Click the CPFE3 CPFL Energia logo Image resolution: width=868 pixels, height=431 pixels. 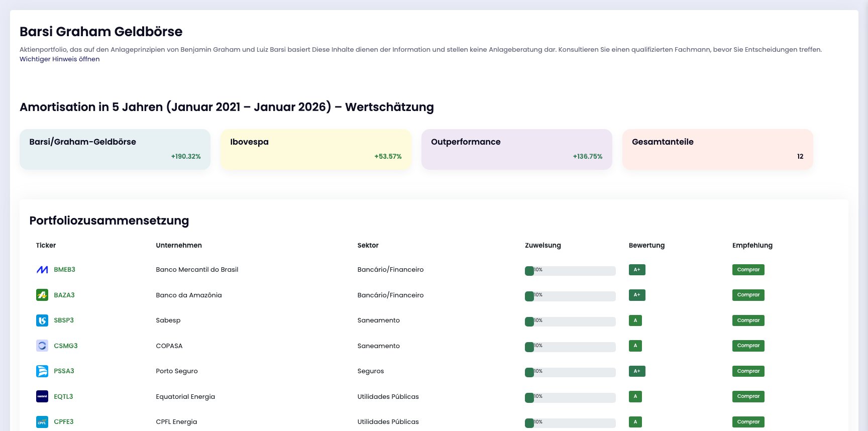click(x=42, y=422)
